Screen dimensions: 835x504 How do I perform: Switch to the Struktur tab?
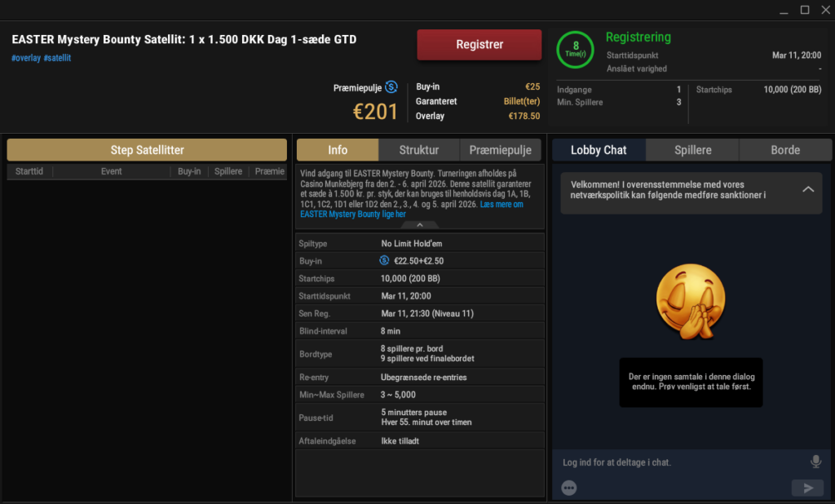pyautogui.click(x=419, y=150)
